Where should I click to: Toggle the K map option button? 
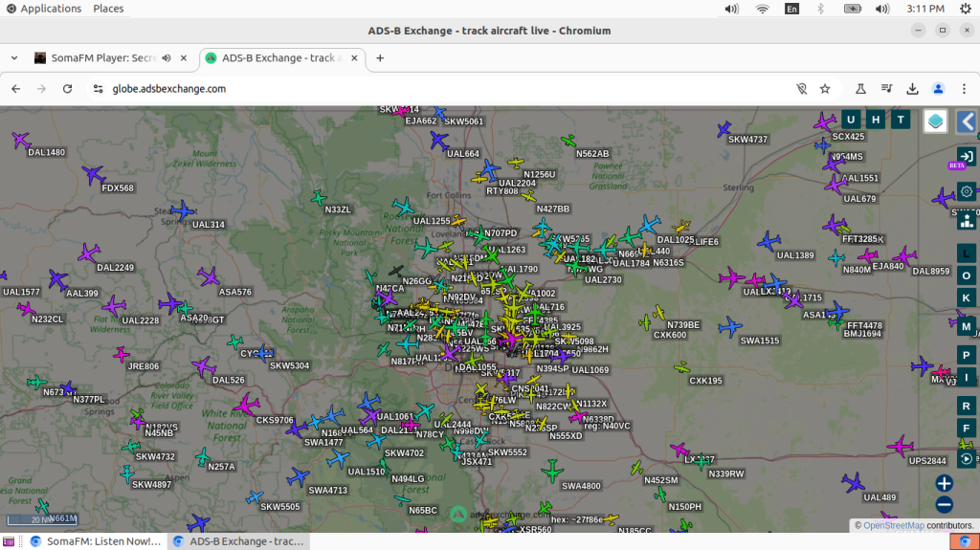pyautogui.click(x=967, y=298)
